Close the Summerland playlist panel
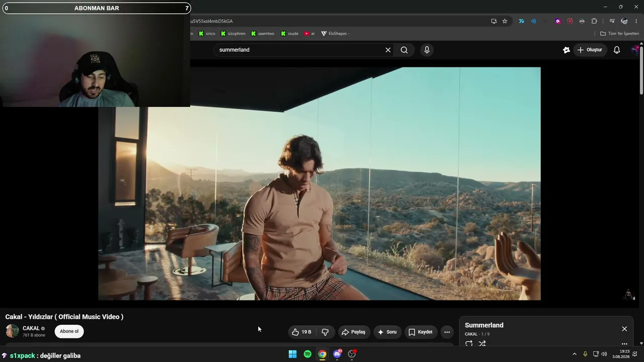644x362 pixels. [x=624, y=329]
